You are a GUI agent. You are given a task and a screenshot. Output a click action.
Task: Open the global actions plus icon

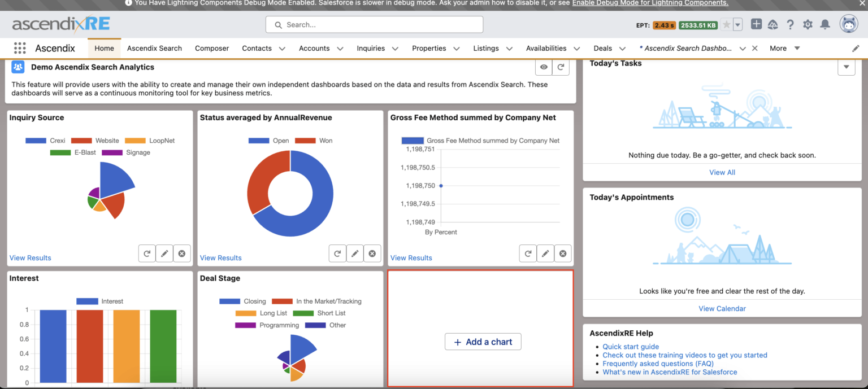(756, 24)
